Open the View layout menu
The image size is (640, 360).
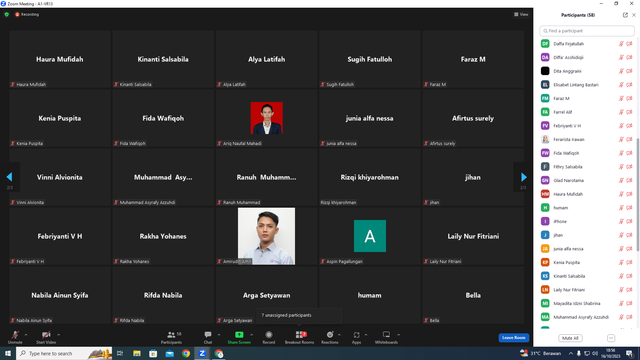coord(521,14)
